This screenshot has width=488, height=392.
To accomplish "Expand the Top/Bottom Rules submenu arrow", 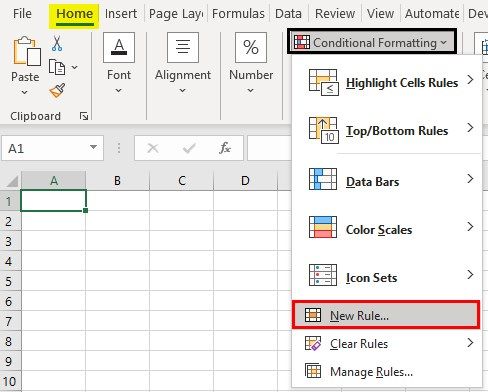I will [470, 128].
